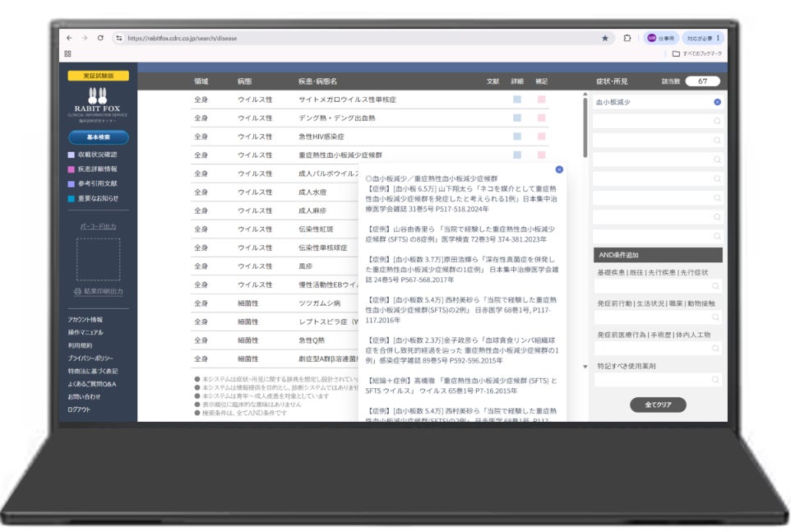Open the browser three-dot menu
This screenshot has width=791, height=532.
click(718, 38)
